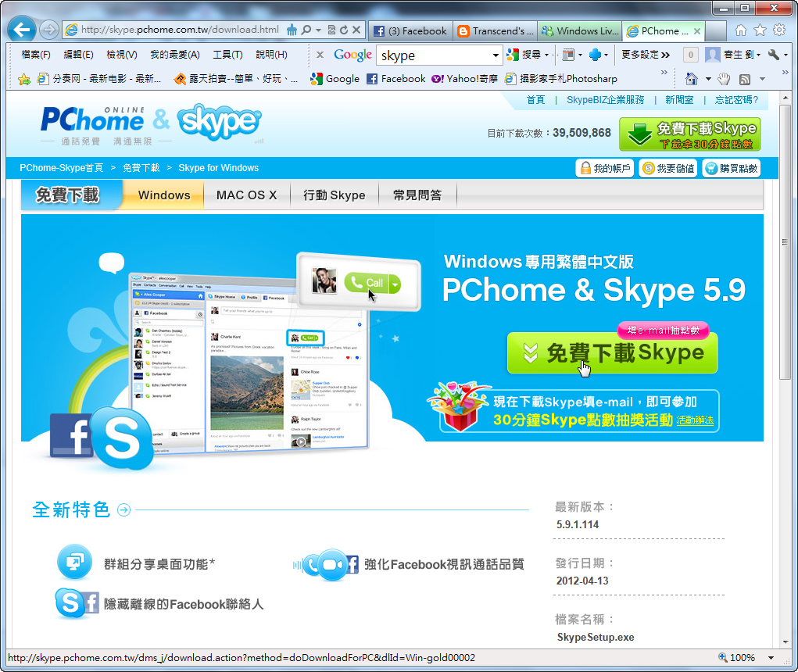This screenshot has height=672, width=798.
Task: Click the browser Forward arrow button
Action: [49, 30]
